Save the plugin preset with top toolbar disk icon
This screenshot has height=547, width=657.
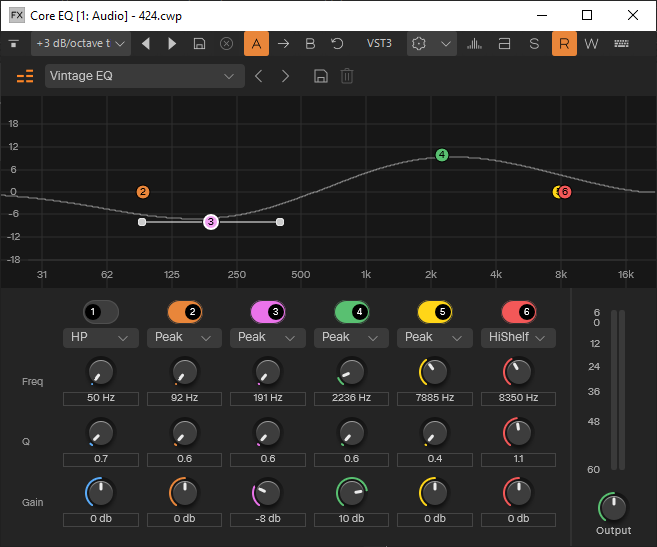point(199,44)
